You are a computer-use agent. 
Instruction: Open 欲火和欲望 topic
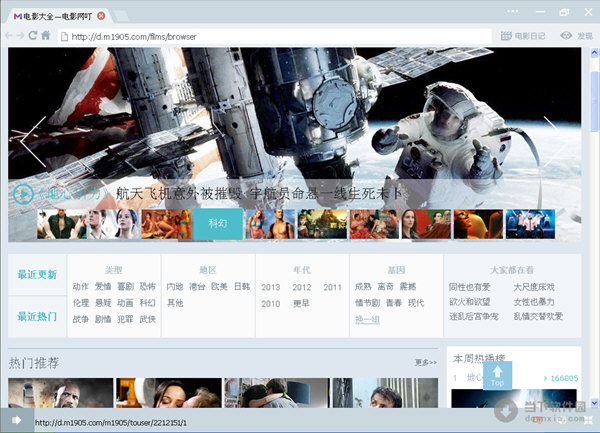470,302
